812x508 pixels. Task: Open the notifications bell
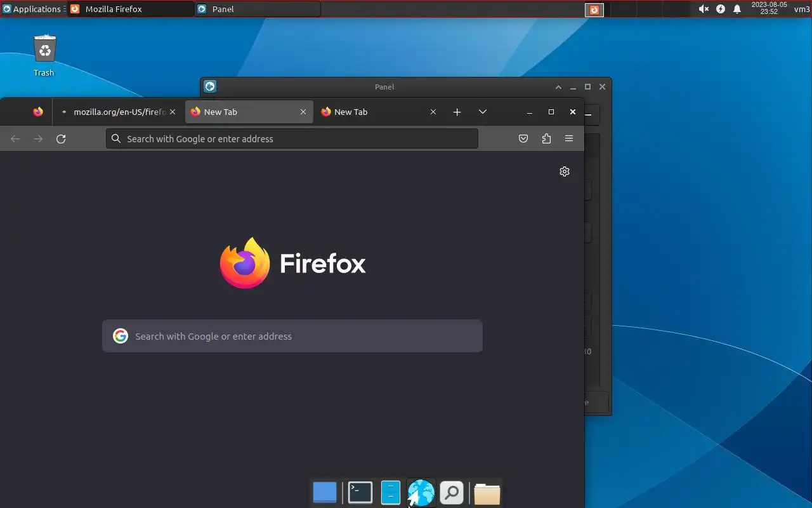(737, 9)
